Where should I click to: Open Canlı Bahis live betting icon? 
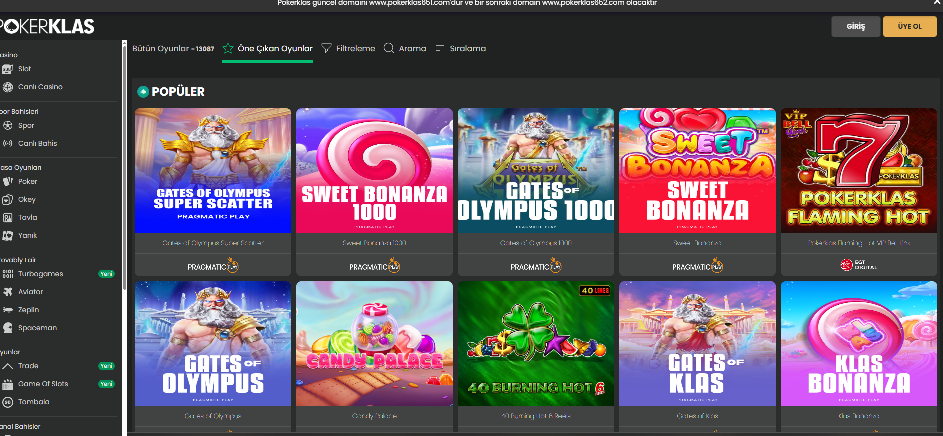(7, 144)
